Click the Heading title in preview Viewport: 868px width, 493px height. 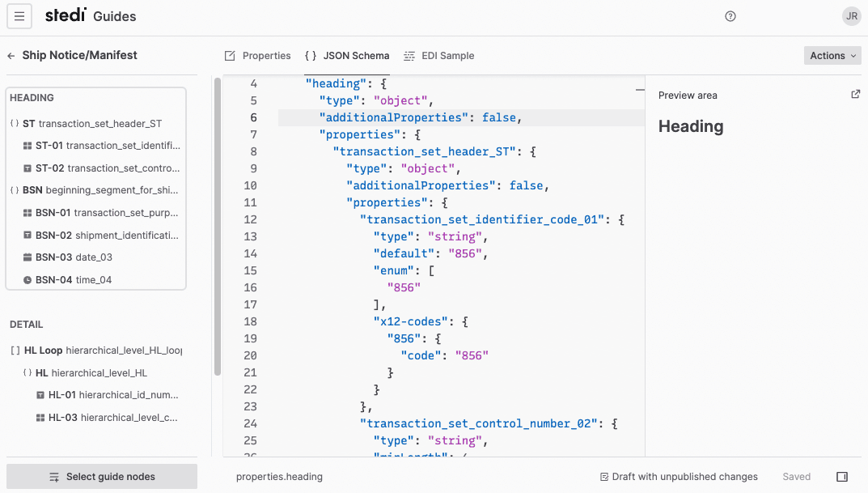pos(690,126)
